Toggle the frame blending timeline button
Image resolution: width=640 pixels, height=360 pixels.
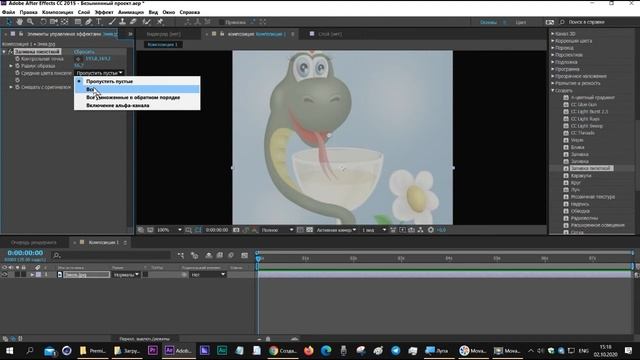(x=220, y=256)
